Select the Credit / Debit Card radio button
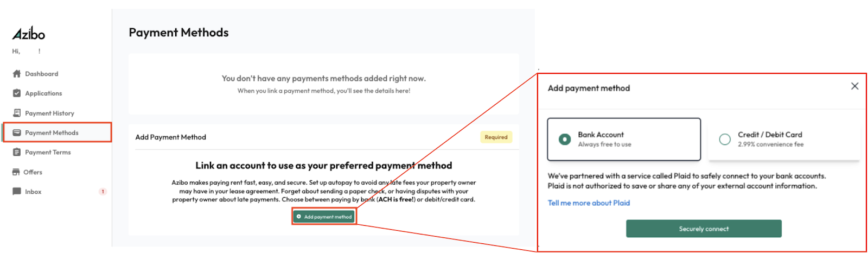 pos(725,140)
